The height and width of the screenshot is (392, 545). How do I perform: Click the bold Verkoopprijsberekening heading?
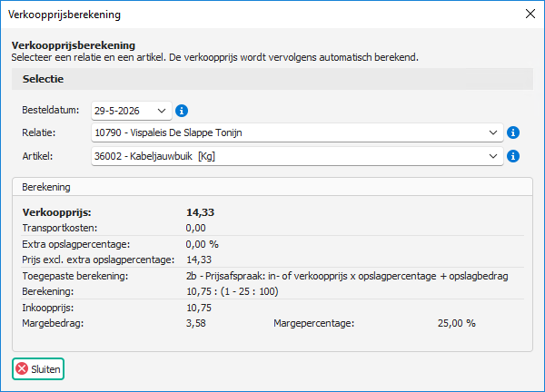click(x=74, y=45)
